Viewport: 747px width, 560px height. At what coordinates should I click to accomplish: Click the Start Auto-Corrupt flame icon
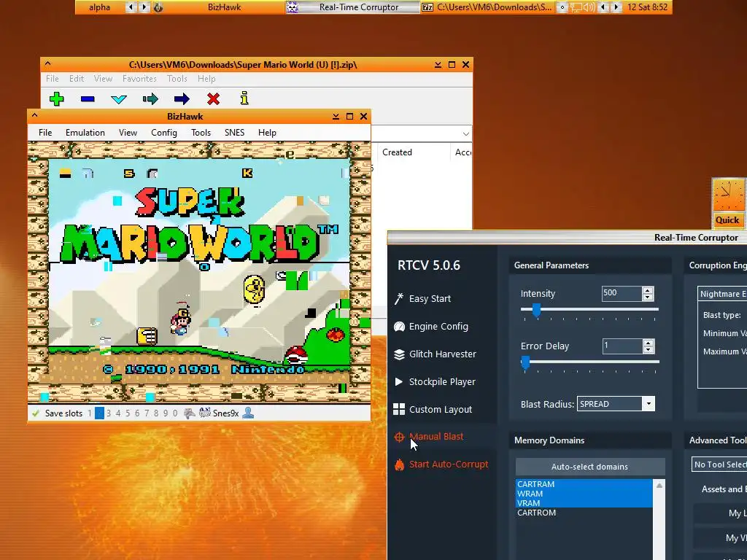(399, 464)
